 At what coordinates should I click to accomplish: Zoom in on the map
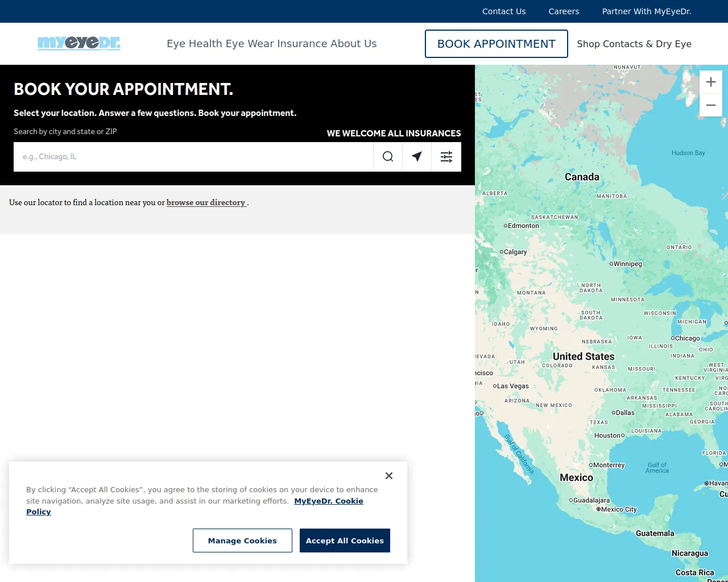point(711,82)
